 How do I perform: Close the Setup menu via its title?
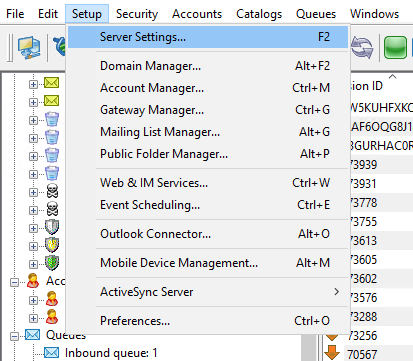pyautogui.click(x=87, y=14)
